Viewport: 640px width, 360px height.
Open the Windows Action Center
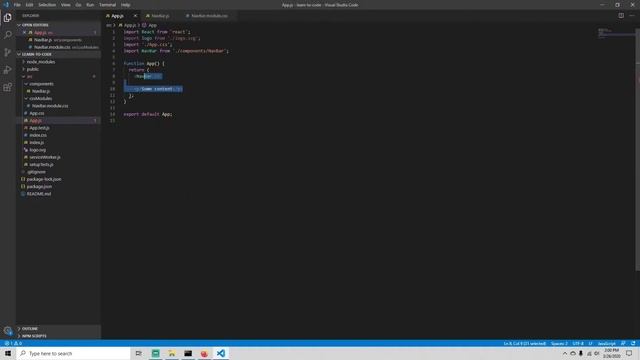tap(629, 353)
